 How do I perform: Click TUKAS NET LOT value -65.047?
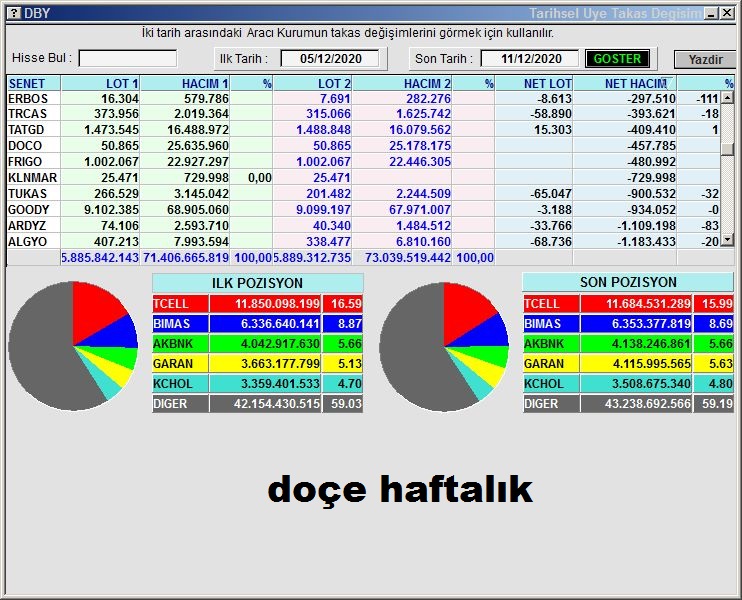(x=551, y=194)
